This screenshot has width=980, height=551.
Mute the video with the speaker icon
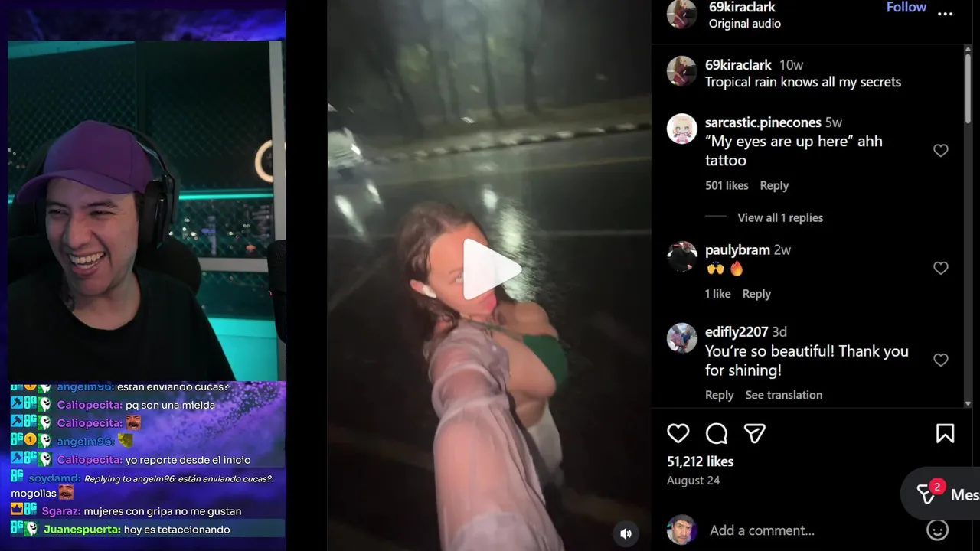click(x=626, y=533)
